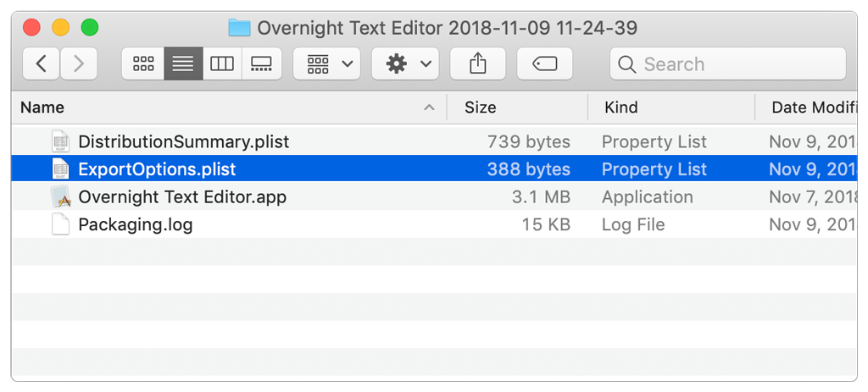Click the Back navigation arrow

coord(41,63)
